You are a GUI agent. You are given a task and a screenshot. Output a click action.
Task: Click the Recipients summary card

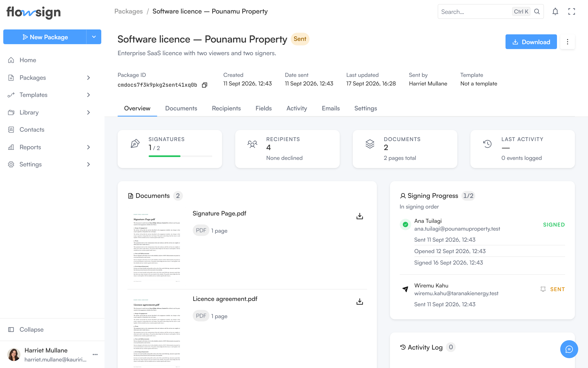pos(287,149)
